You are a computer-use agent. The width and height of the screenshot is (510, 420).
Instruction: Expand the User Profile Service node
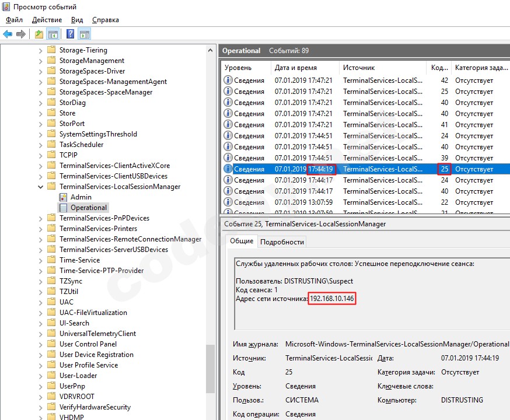(x=40, y=365)
